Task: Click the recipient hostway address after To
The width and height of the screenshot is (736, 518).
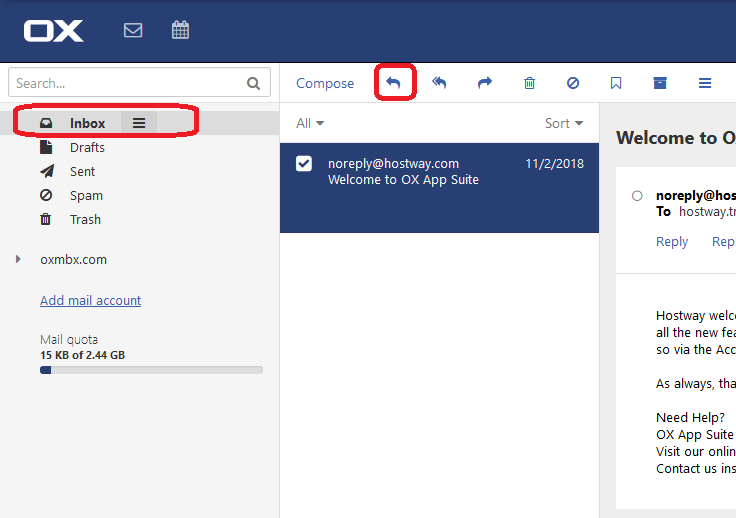Action: [x=707, y=212]
